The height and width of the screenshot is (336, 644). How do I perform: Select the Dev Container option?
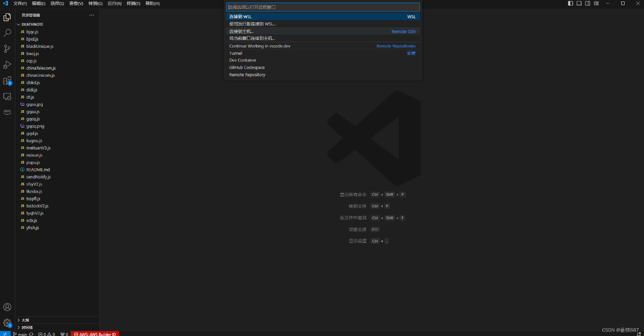point(323,60)
